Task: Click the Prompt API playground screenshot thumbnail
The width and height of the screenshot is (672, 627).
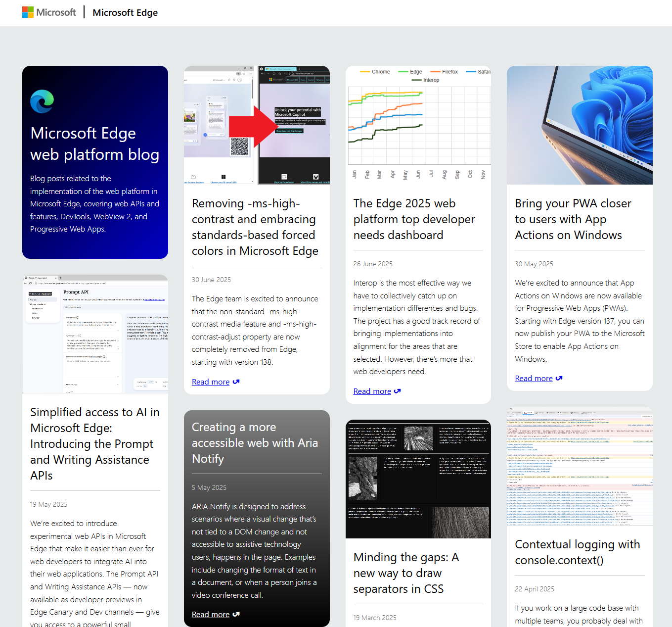Action: click(x=95, y=333)
